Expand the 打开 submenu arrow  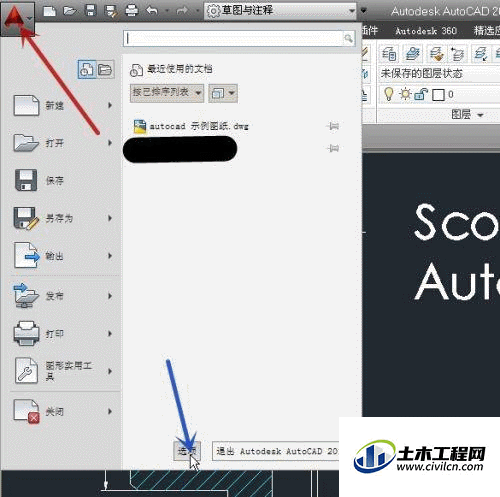[110, 143]
